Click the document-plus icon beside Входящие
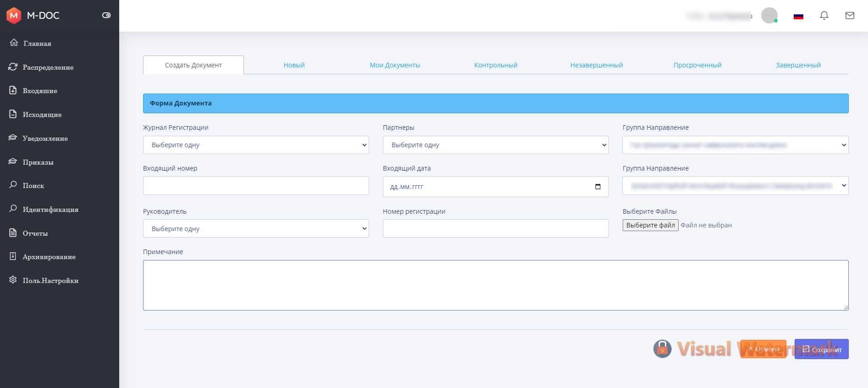The image size is (868, 388). pyautogui.click(x=13, y=90)
